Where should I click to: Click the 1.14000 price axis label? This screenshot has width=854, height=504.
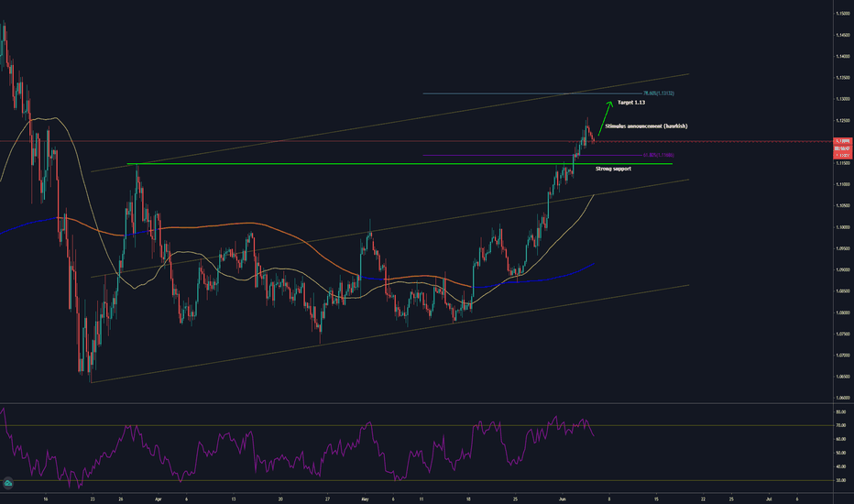(x=843, y=56)
